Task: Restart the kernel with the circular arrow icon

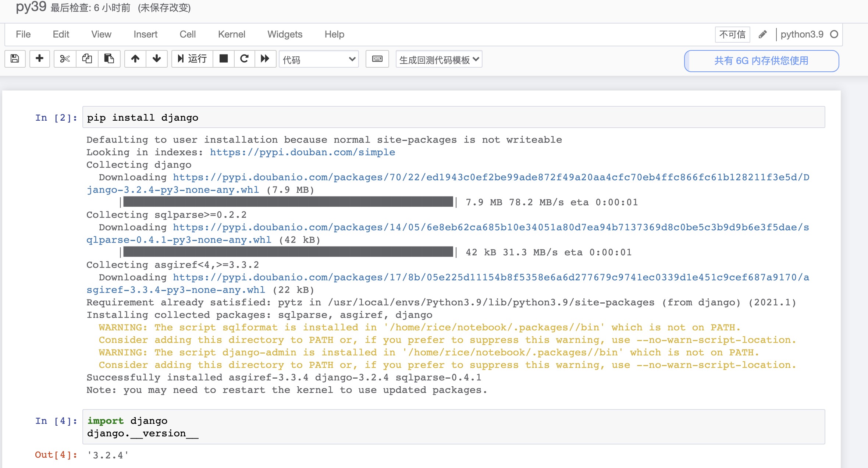Action: pyautogui.click(x=245, y=59)
